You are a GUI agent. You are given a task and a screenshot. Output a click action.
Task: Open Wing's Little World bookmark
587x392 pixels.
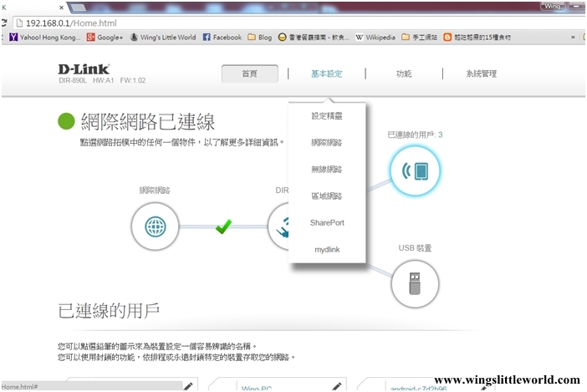tap(163, 38)
